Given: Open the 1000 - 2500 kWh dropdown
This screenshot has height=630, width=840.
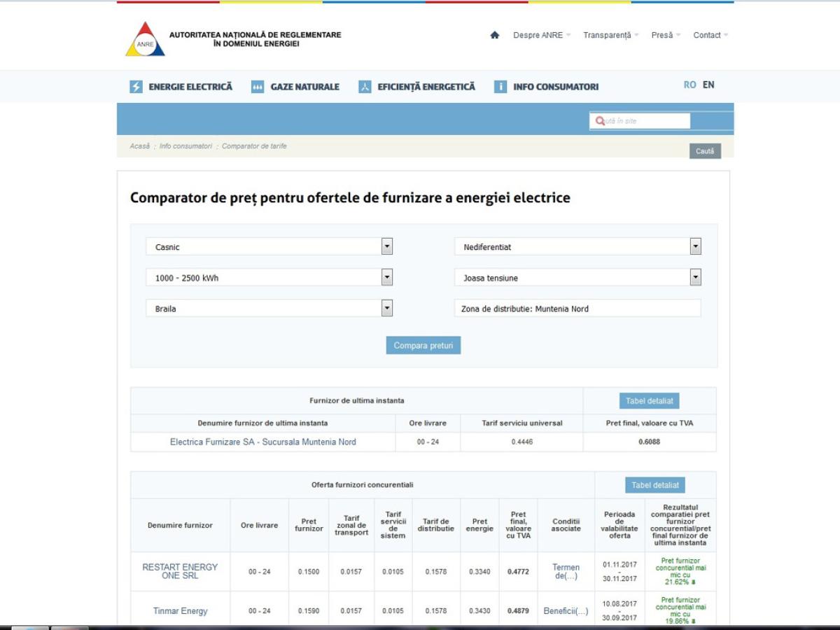Looking at the screenshot, I should [x=387, y=277].
